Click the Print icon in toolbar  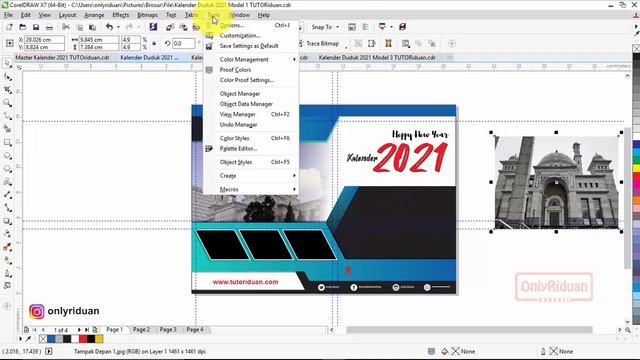point(49,27)
